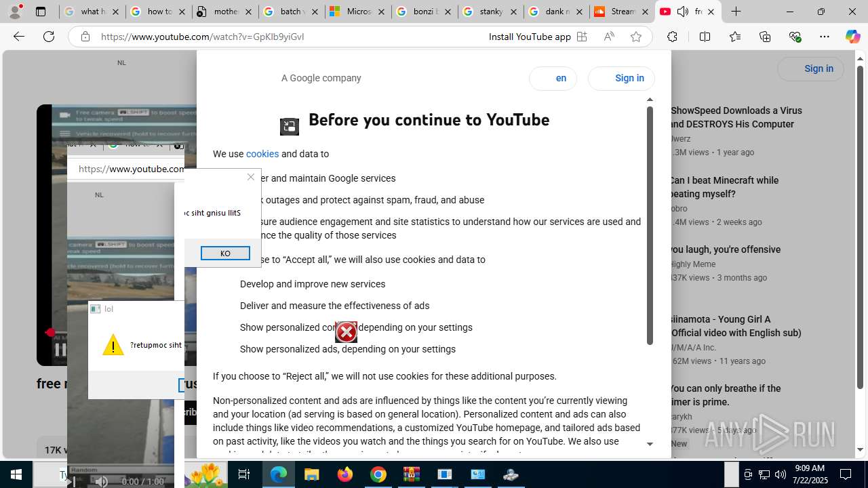Add page to favorites star icon
This screenshot has width=868, height=488.
coord(635,37)
